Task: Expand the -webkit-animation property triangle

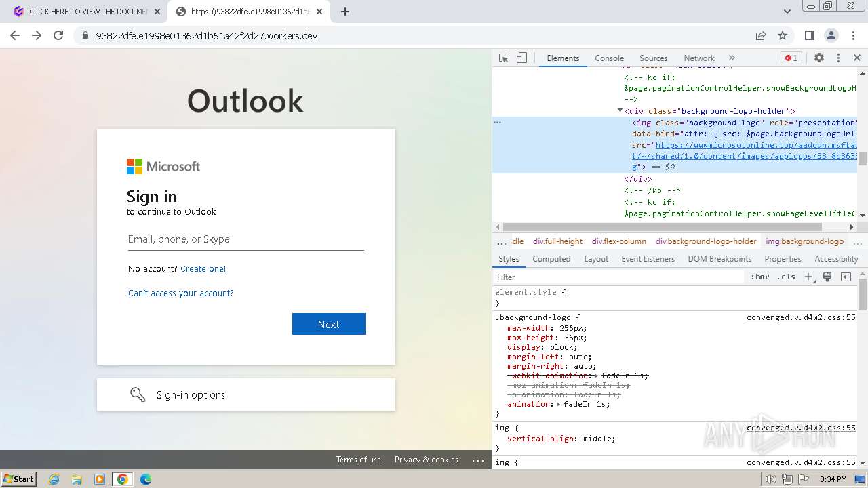Action: tap(597, 375)
